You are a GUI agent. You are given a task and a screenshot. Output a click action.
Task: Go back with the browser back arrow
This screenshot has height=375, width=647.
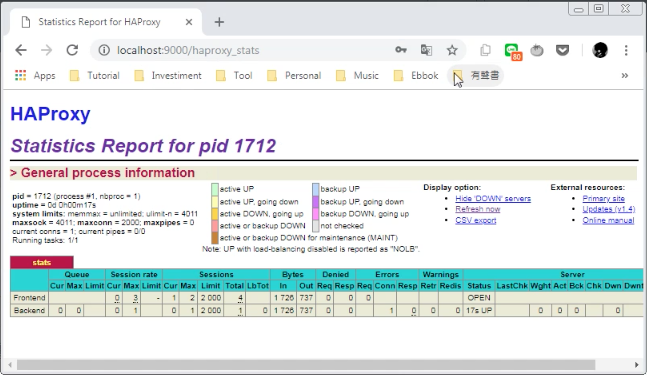[21, 50]
